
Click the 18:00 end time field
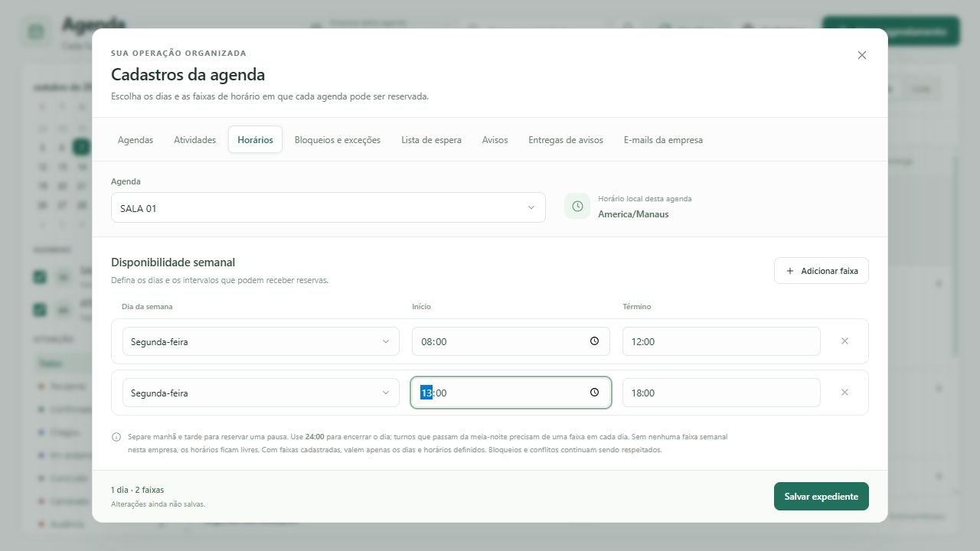[x=721, y=393]
